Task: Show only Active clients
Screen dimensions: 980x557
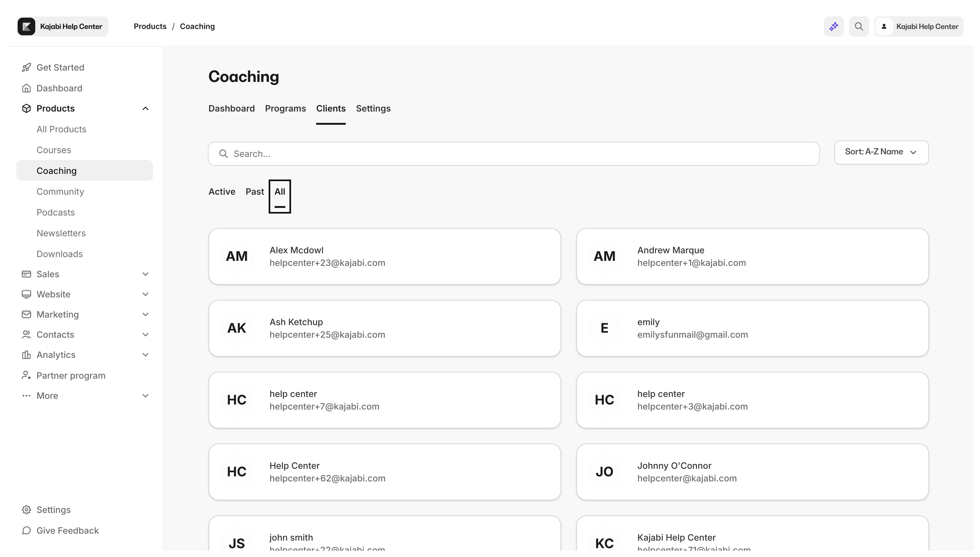Action: point(222,192)
